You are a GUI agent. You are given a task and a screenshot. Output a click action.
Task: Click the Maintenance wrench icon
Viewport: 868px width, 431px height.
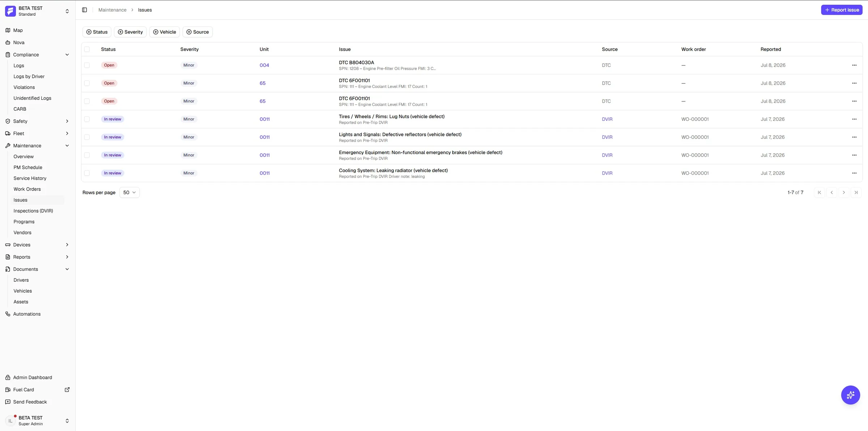[x=8, y=146]
